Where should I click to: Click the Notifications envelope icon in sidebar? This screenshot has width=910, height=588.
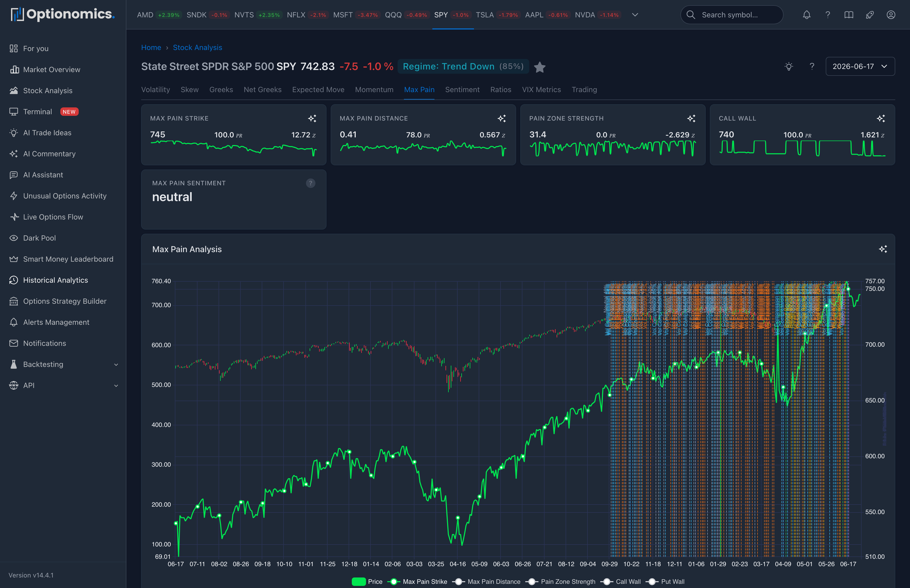coord(14,343)
